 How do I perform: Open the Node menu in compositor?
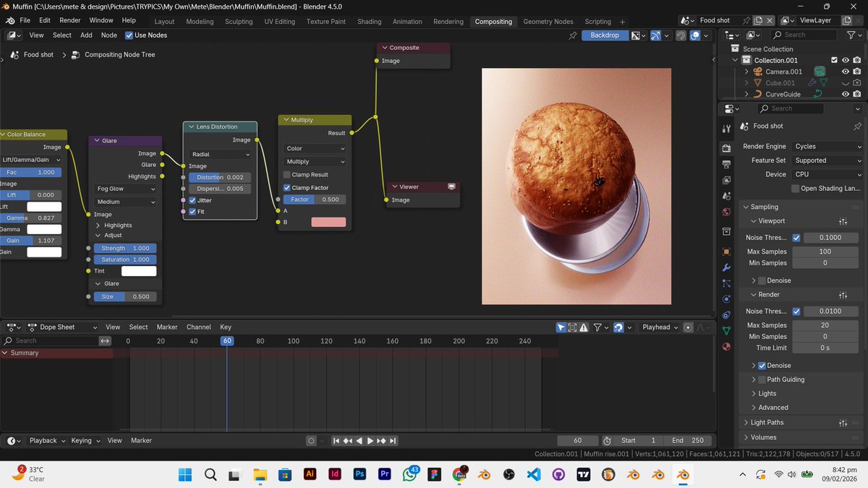tap(109, 35)
